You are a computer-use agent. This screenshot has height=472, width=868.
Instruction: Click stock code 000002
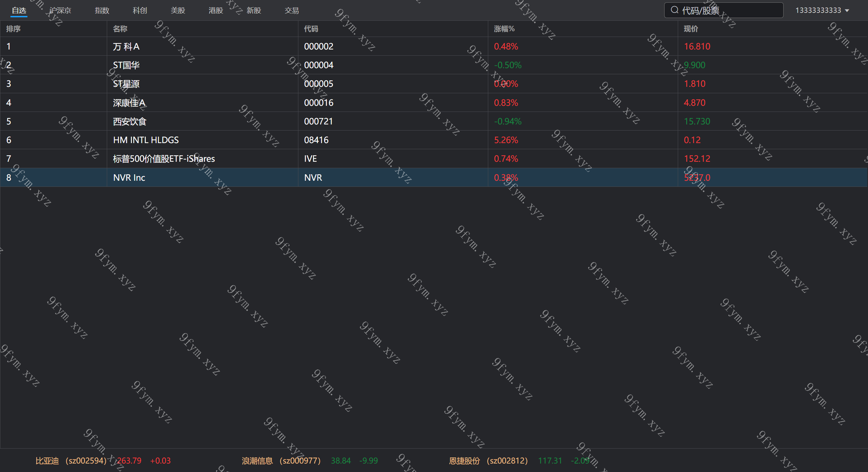pos(319,46)
